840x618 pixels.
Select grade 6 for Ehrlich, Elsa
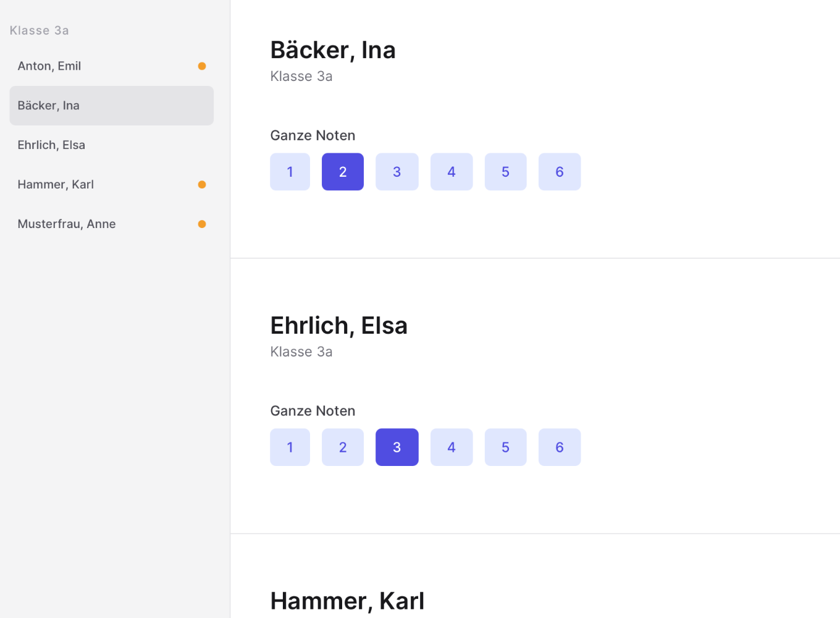tap(560, 447)
